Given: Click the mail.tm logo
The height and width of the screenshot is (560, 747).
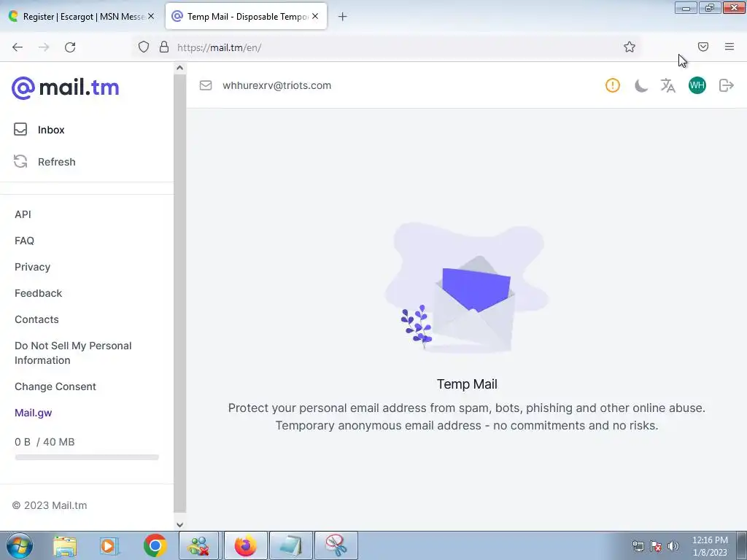Looking at the screenshot, I should tap(65, 87).
